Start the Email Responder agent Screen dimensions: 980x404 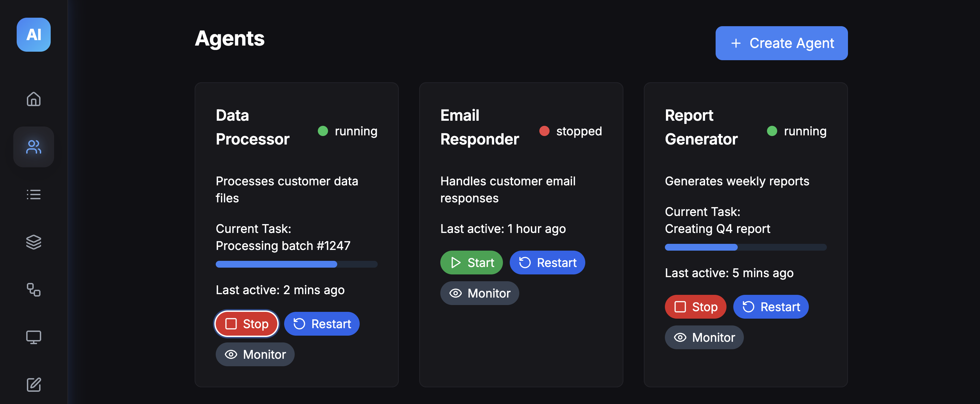click(471, 263)
